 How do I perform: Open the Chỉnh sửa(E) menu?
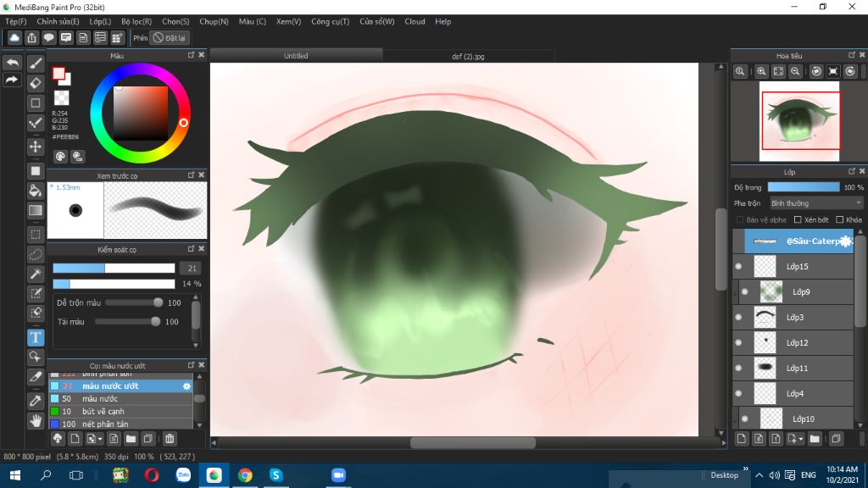(x=58, y=21)
